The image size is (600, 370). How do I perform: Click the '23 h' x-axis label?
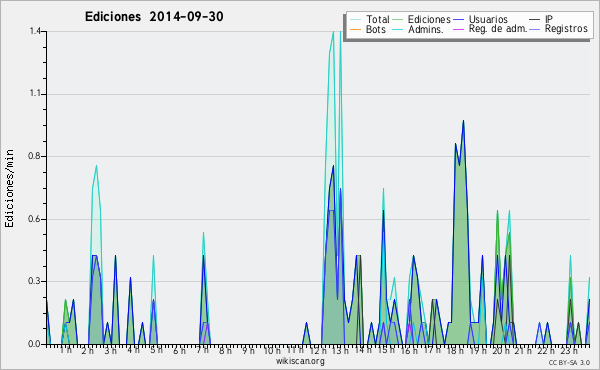coord(569,350)
